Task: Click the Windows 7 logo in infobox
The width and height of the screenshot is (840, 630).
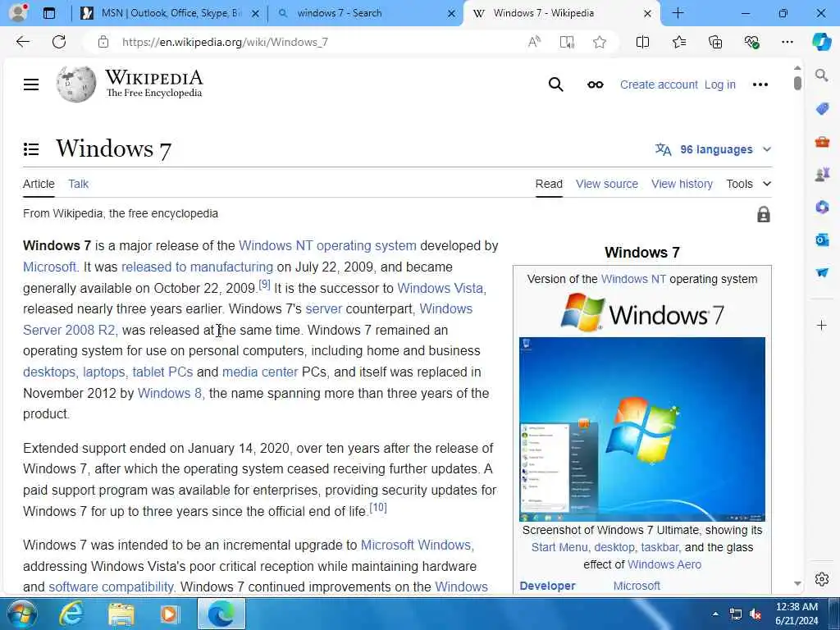Action: point(641,313)
